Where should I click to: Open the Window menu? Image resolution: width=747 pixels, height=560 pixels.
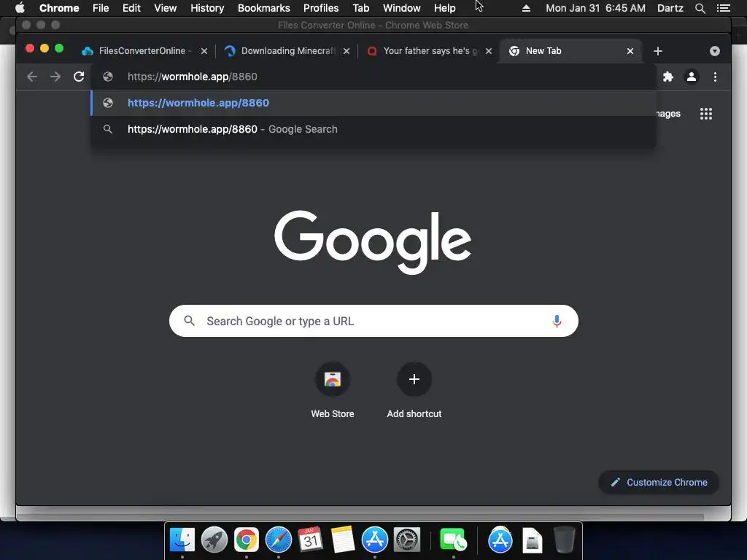402,8
